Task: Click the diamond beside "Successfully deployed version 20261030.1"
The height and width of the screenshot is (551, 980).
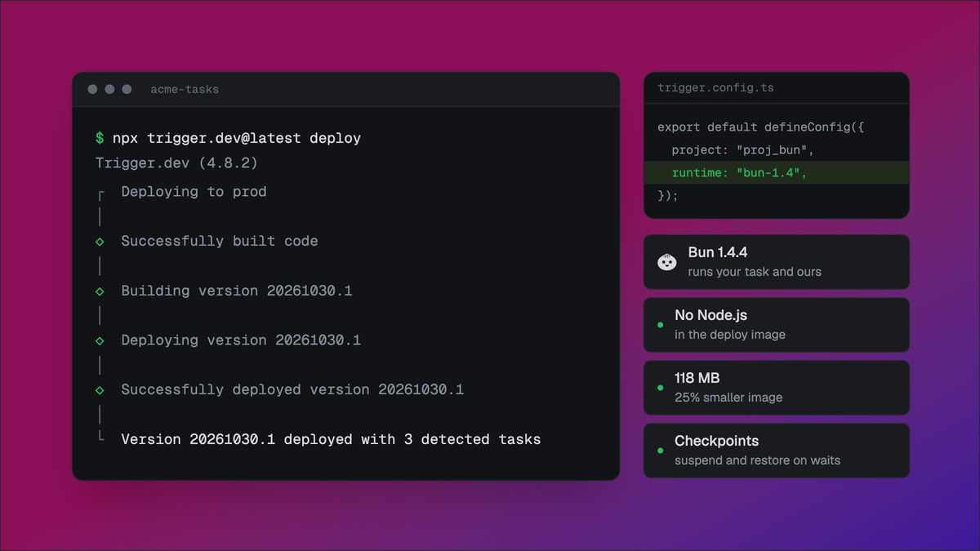Action: click(100, 390)
